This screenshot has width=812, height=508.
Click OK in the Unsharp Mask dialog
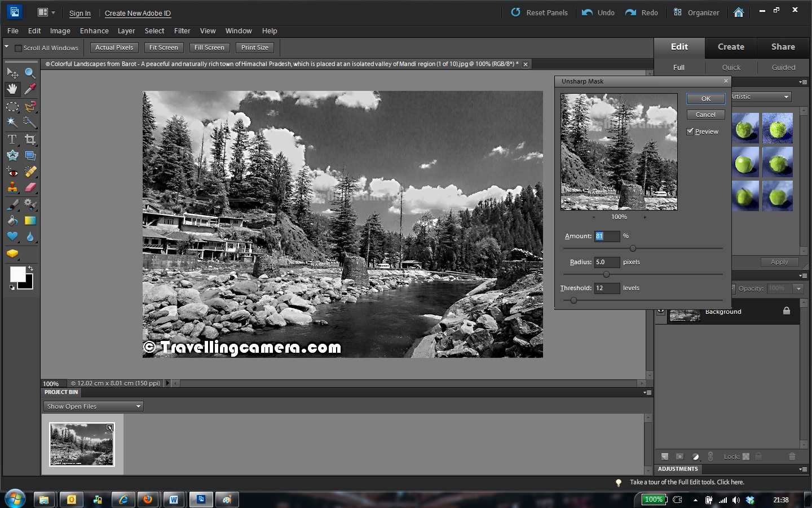click(x=705, y=98)
